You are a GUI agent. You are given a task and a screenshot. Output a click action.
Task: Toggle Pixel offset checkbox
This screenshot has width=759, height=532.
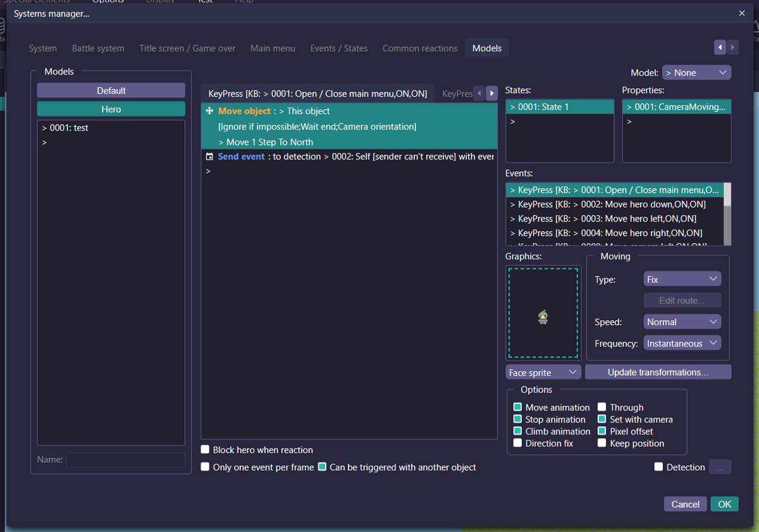coord(602,431)
